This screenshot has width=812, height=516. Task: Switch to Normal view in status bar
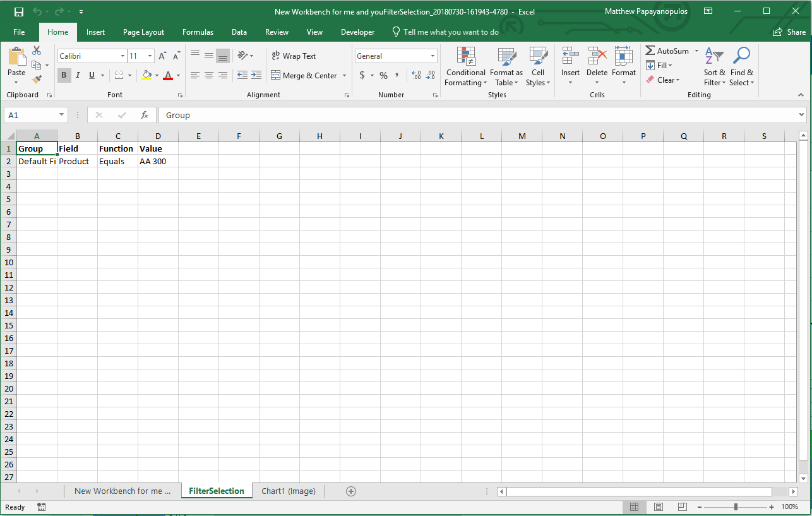click(635, 507)
